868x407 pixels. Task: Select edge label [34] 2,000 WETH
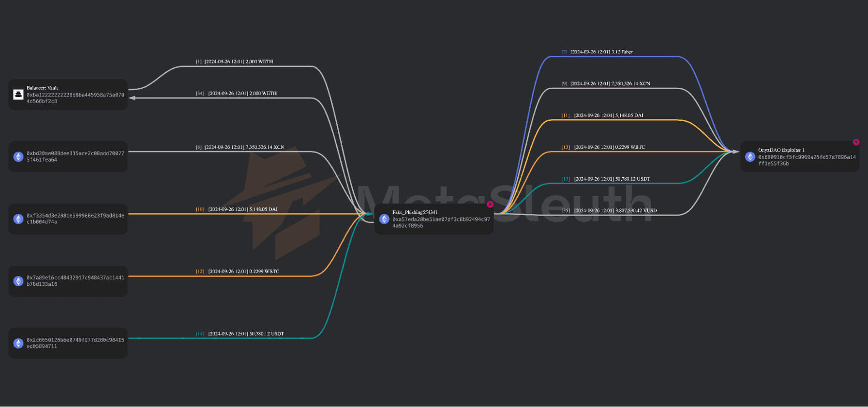click(x=236, y=94)
